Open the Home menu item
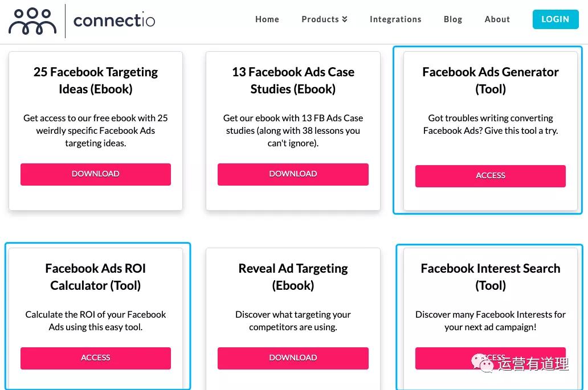Screen dimensions: 588x390 pyautogui.click(x=267, y=19)
